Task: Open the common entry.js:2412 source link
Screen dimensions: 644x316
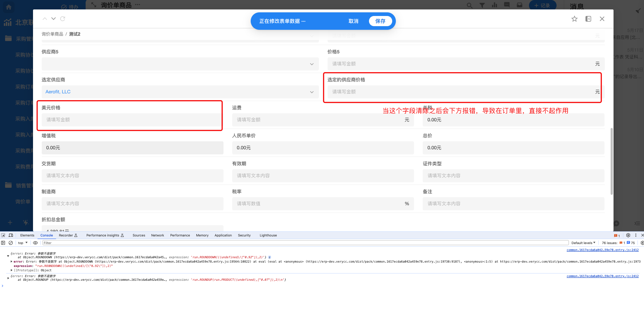Action: (602, 250)
